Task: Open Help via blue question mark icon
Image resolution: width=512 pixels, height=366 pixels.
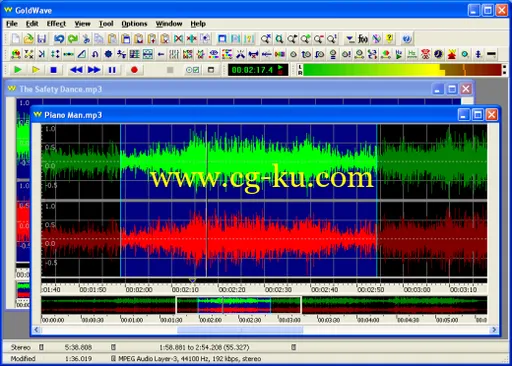Action: pyautogui.click(x=407, y=39)
